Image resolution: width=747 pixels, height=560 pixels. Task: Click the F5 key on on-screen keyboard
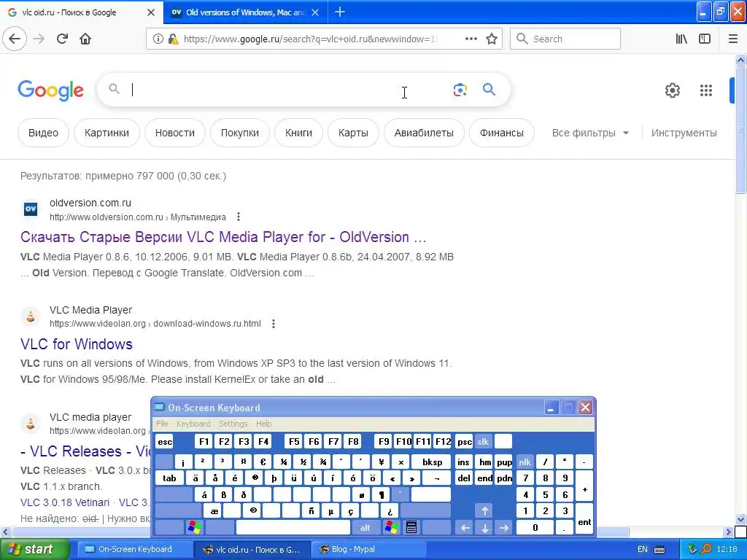(294, 442)
